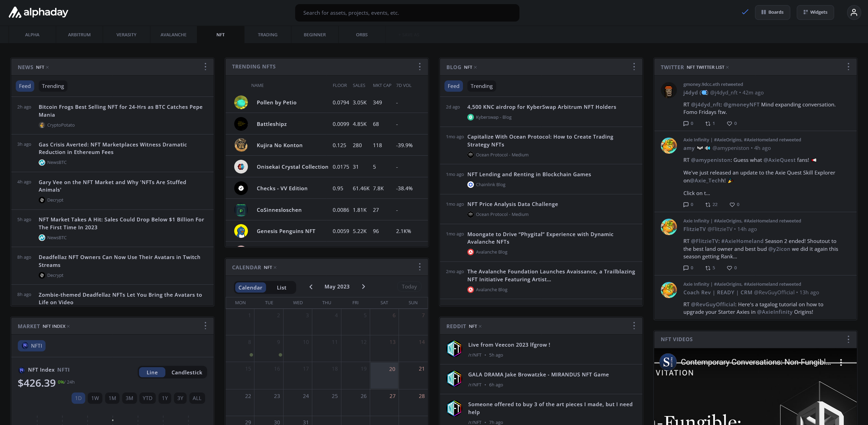Switch to TRADING board tab
Viewport: 868px width, 425px height.
click(268, 35)
